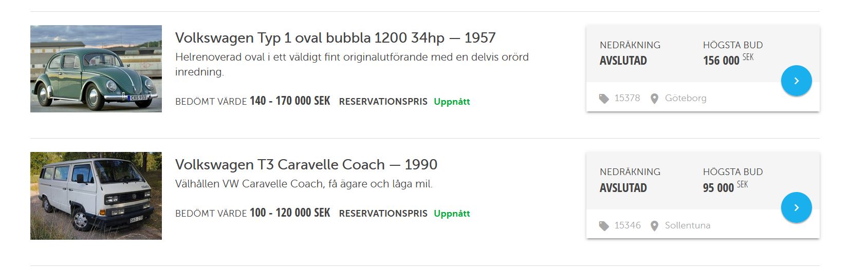Click the green Uppnått status for the Beetle
Image resolution: width=868 pixels, height=269 pixels.
(452, 102)
